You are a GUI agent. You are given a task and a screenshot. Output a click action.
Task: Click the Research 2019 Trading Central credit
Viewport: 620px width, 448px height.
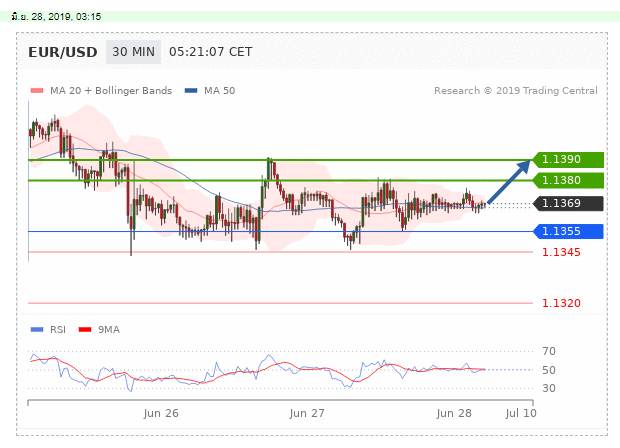[516, 91]
